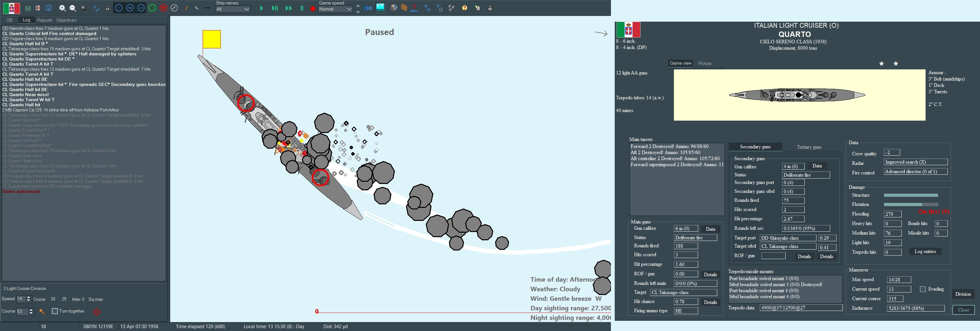
Task: Click the red target icon beside Turn together
Action: tap(97, 312)
